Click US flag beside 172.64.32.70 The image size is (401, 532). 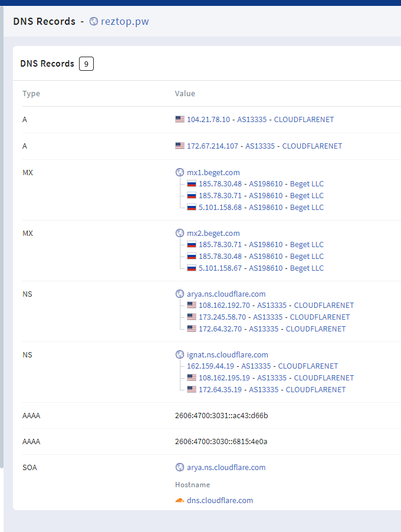pos(192,329)
